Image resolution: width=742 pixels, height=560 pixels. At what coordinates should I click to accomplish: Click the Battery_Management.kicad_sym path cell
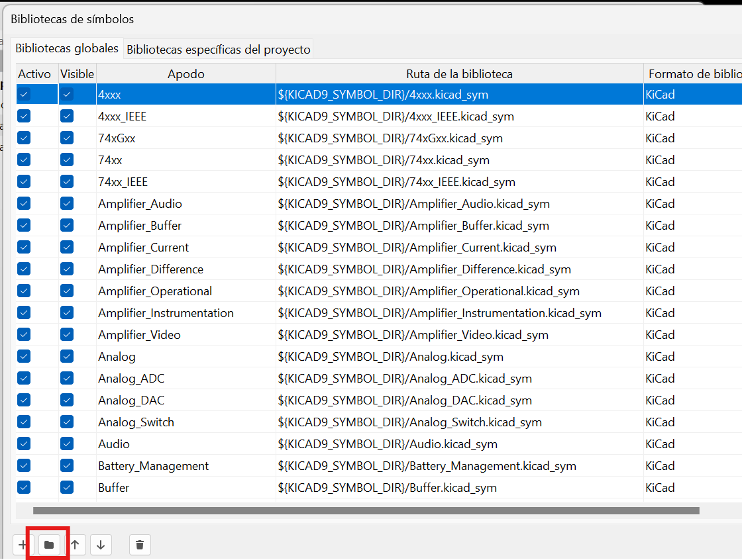460,465
